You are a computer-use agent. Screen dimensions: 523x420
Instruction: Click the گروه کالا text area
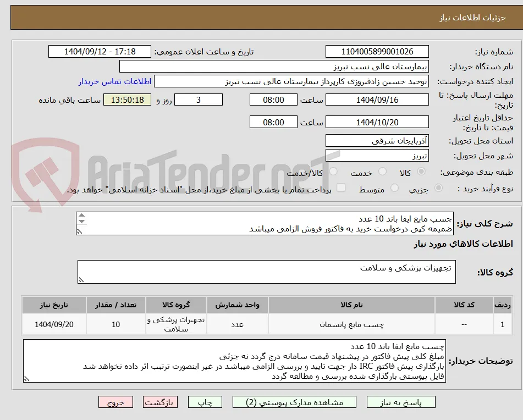pyautogui.click(x=267, y=272)
